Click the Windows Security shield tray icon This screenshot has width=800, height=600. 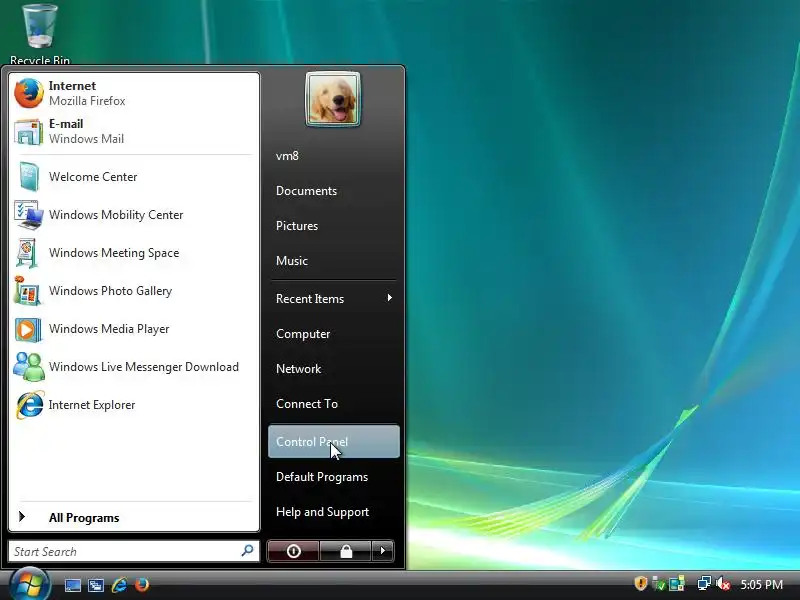(x=640, y=583)
